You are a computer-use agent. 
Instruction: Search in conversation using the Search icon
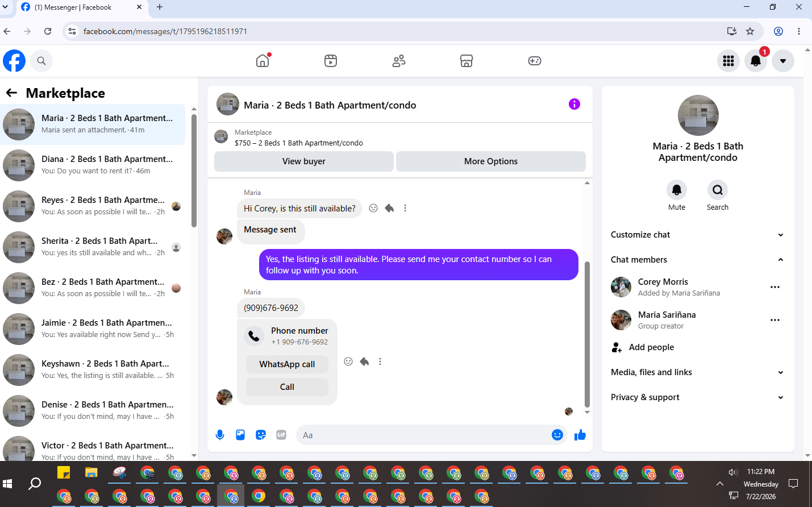(x=718, y=190)
